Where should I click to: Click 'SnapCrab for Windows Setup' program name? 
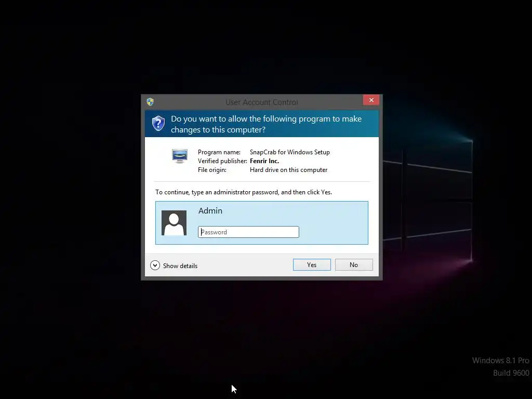pyautogui.click(x=290, y=152)
